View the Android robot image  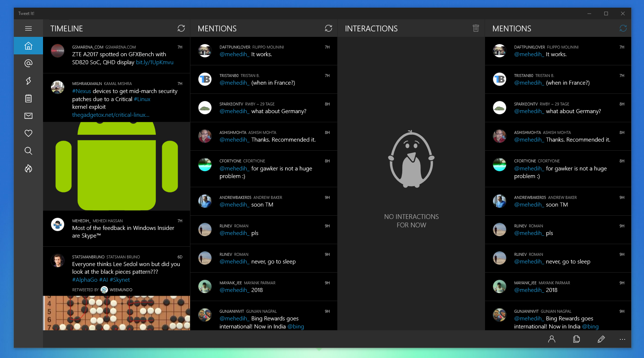point(116,166)
